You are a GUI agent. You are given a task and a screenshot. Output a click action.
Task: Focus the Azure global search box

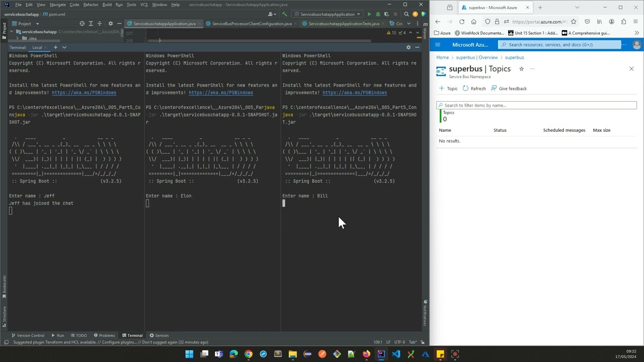click(x=559, y=45)
